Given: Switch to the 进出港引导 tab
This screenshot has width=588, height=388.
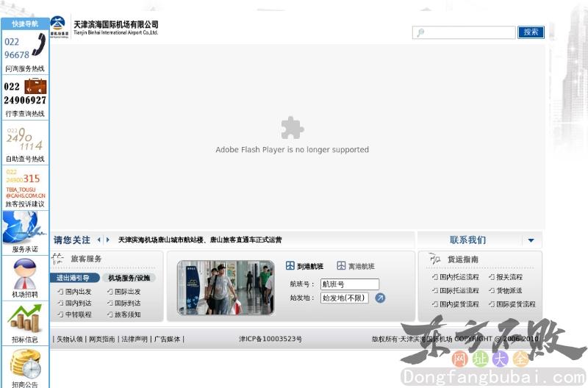Looking at the screenshot, I should click(74, 278).
